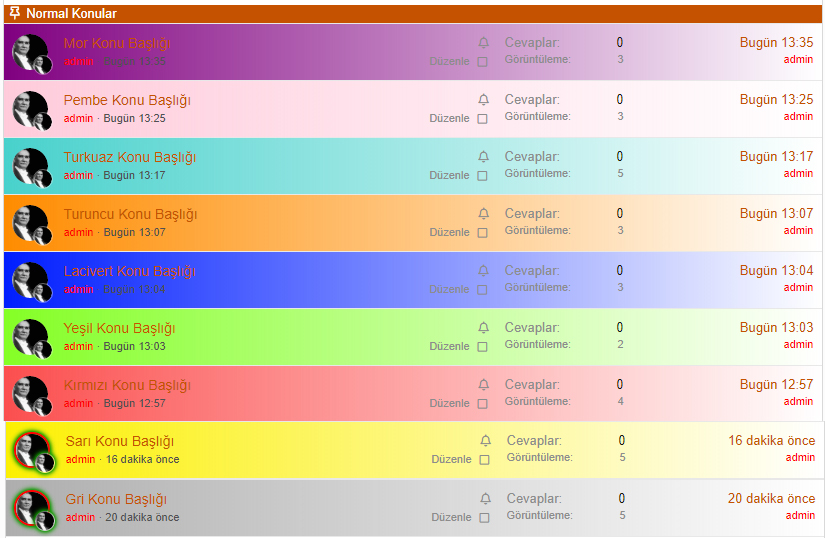Click Düzenle in Pembe Konu row
Image resolution: width=825 pixels, height=538 pixels.
coord(449,118)
